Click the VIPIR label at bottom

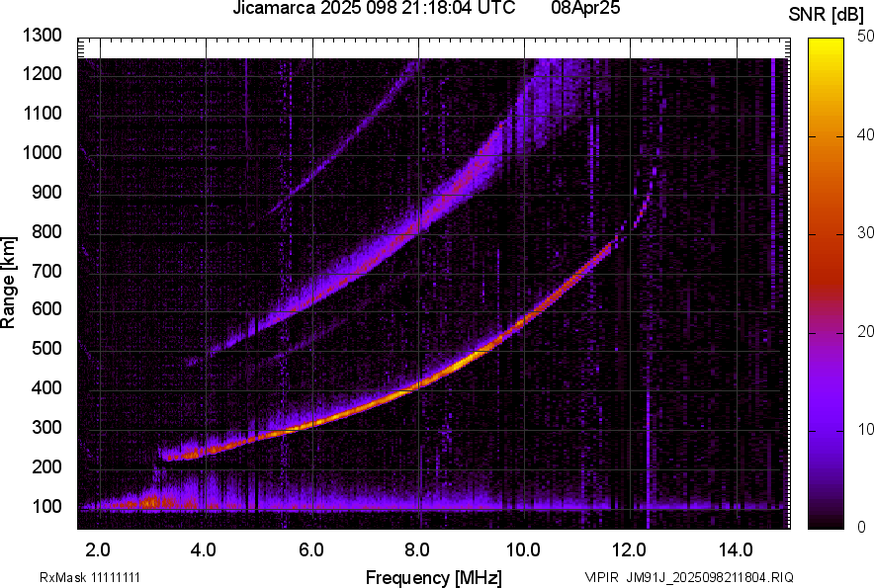(x=602, y=577)
